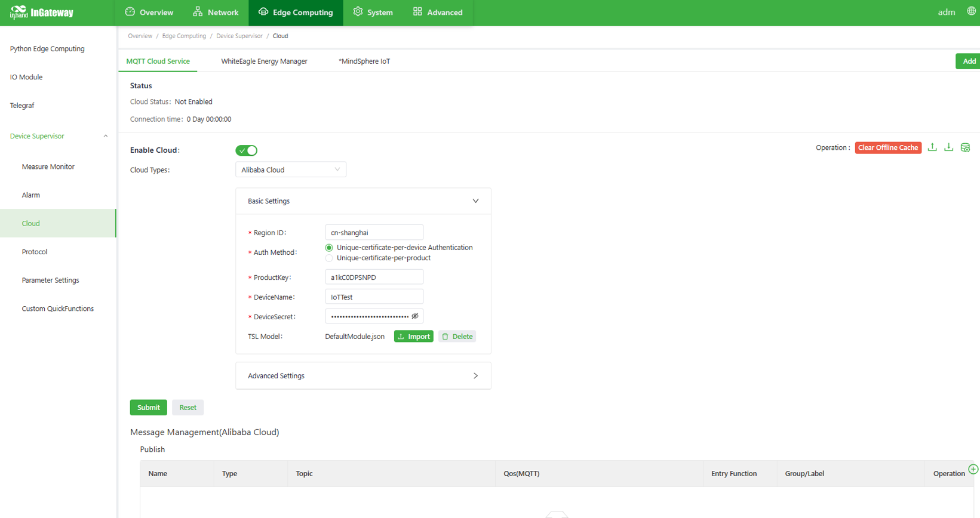The image size is (980, 518).
Task: Reveal DeviceSecret using the eye icon
Action: 415,316
